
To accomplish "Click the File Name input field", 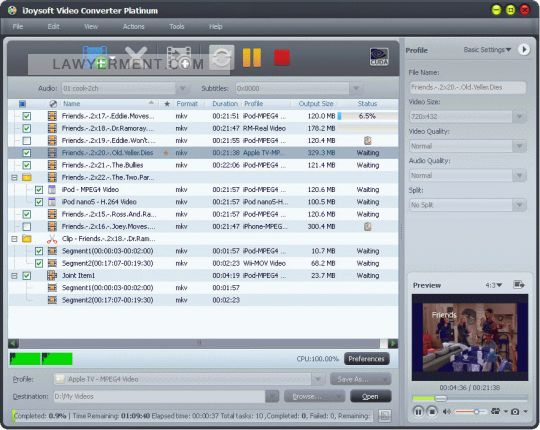I will 468,87.
